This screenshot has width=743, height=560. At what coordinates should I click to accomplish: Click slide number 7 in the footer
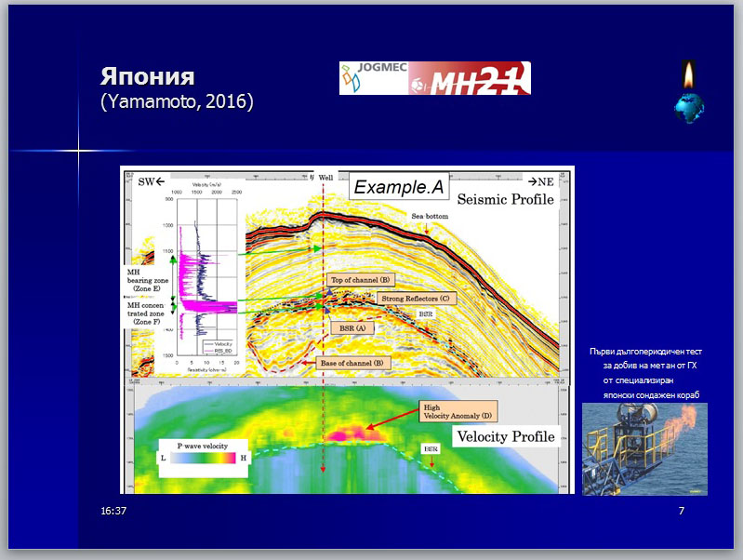pos(682,512)
